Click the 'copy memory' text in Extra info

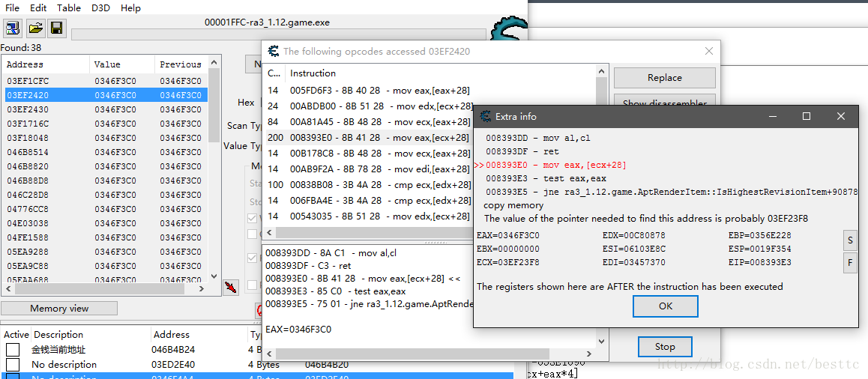pos(513,205)
